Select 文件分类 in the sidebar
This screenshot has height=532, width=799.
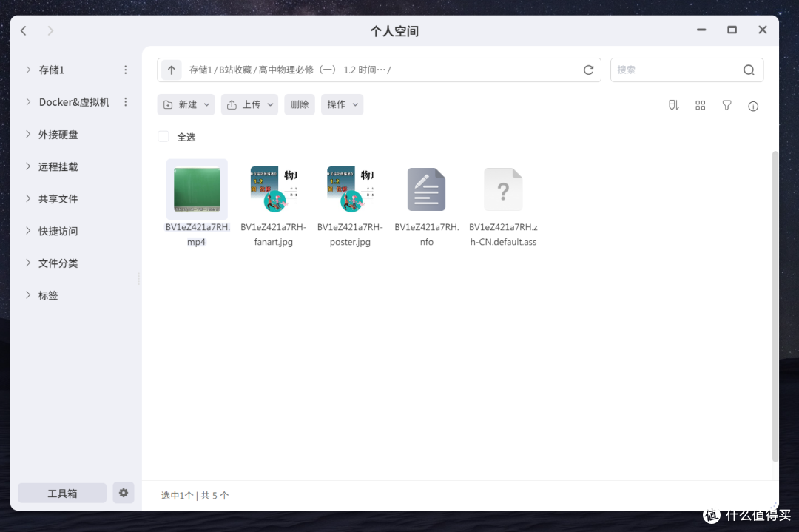pyautogui.click(x=58, y=263)
